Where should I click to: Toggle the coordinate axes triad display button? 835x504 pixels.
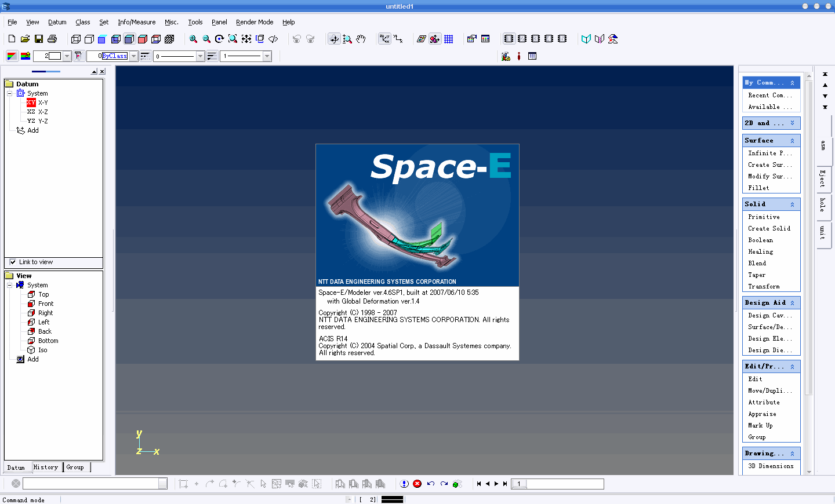(384, 39)
